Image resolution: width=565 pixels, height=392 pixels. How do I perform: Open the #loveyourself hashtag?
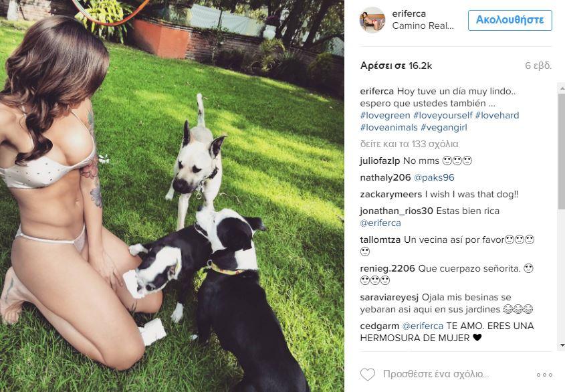click(443, 116)
